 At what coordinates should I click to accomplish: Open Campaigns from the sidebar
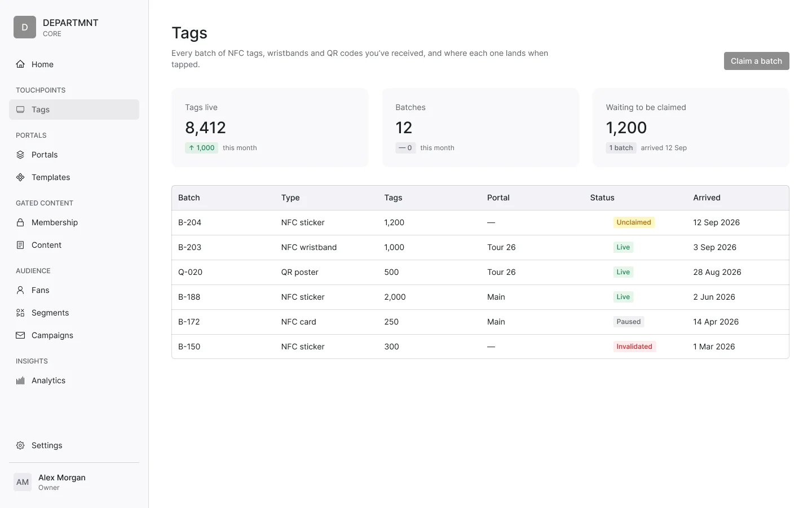(x=74, y=335)
